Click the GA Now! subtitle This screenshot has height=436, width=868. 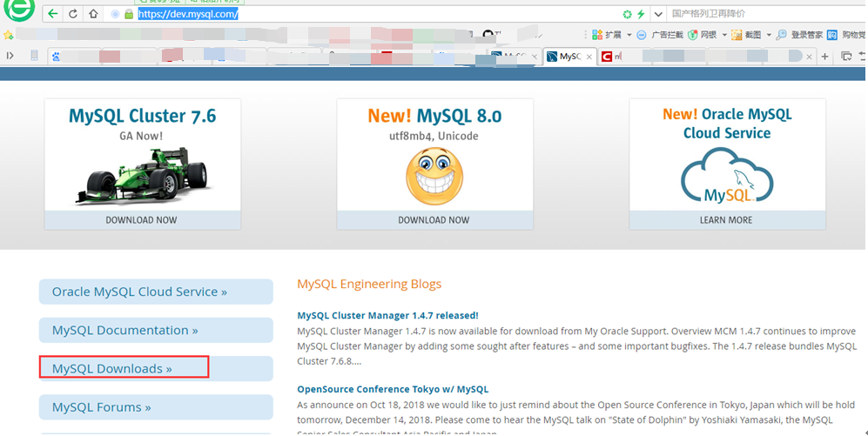coord(141,136)
